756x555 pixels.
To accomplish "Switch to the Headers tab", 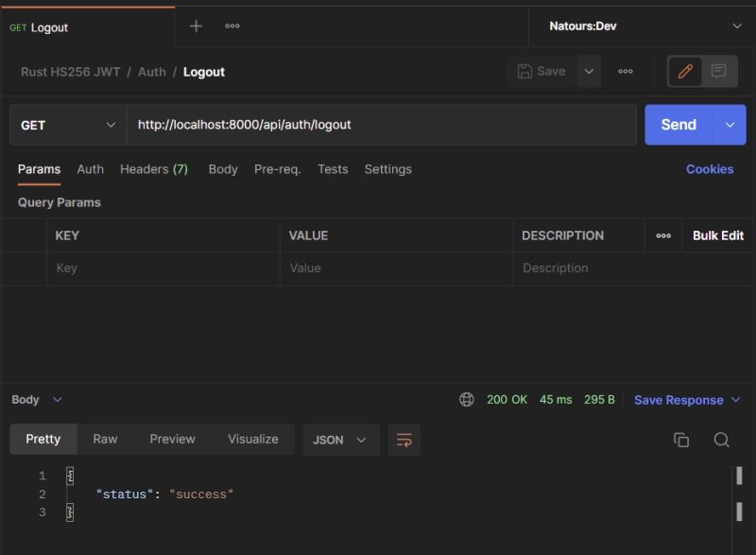I will 154,169.
